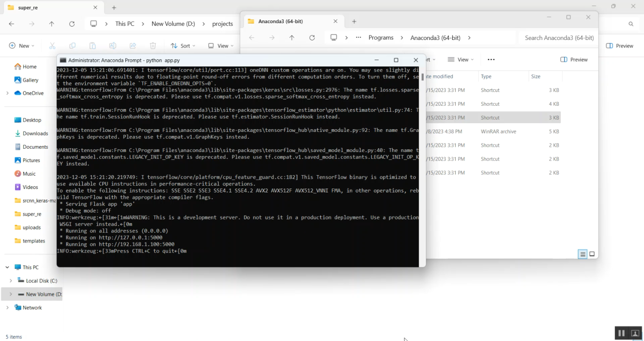Select super_re folder in the sidebar
The image size is (644, 341).
tap(27, 214)
